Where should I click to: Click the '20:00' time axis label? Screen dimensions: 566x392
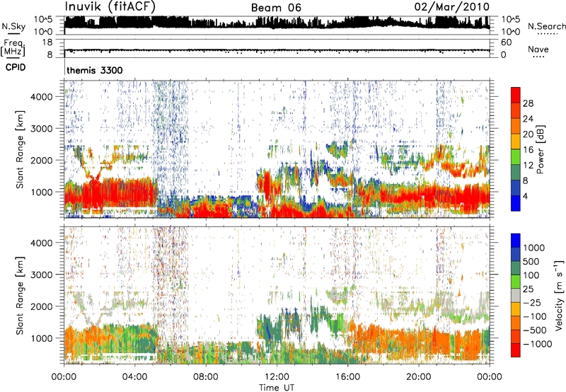(x=418, y=377)
